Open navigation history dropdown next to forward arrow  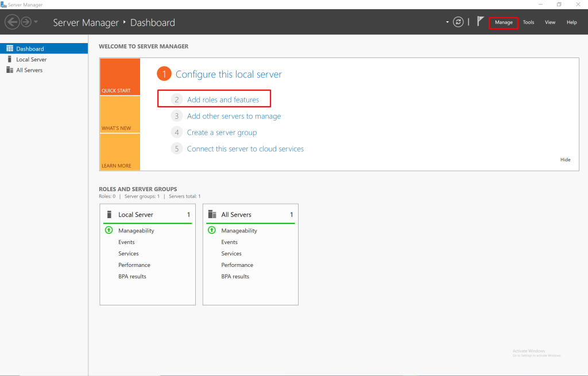36,22
